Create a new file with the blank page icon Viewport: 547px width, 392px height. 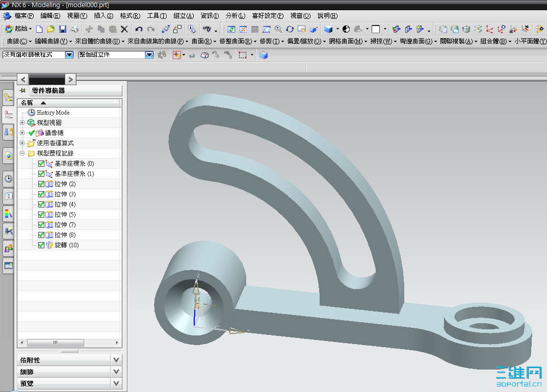click(x=39, y=29)
